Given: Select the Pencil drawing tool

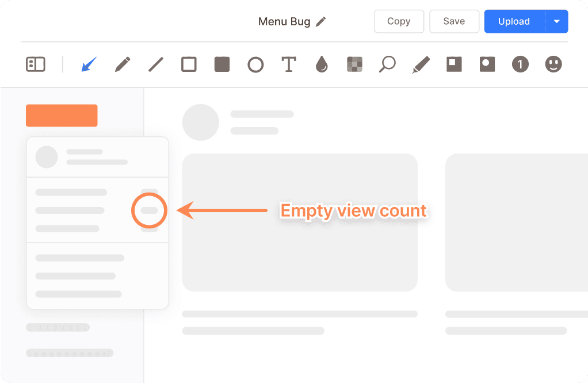Looking at the screenshot, I should (122, 64).
